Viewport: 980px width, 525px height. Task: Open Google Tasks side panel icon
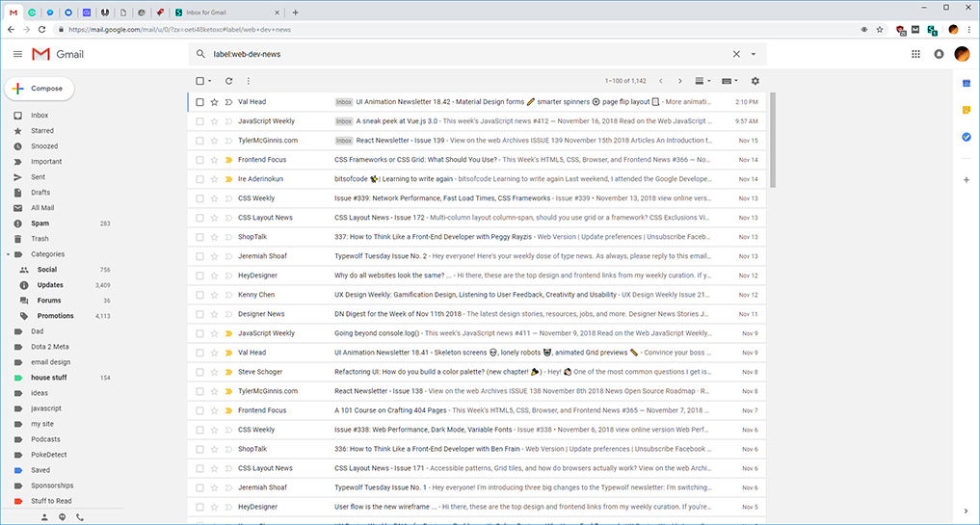pyautogui.click(x=967, y=137)
